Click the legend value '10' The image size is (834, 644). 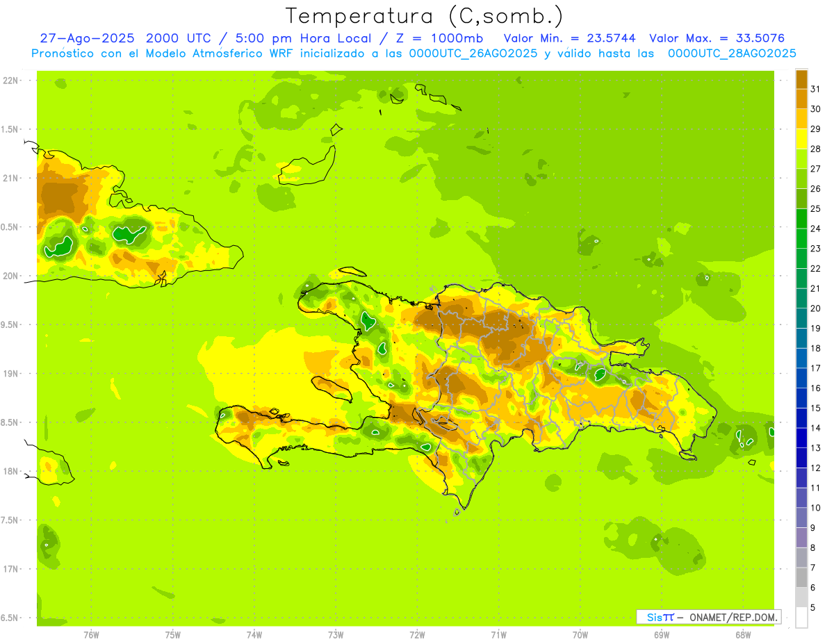(x=816, y=508)
